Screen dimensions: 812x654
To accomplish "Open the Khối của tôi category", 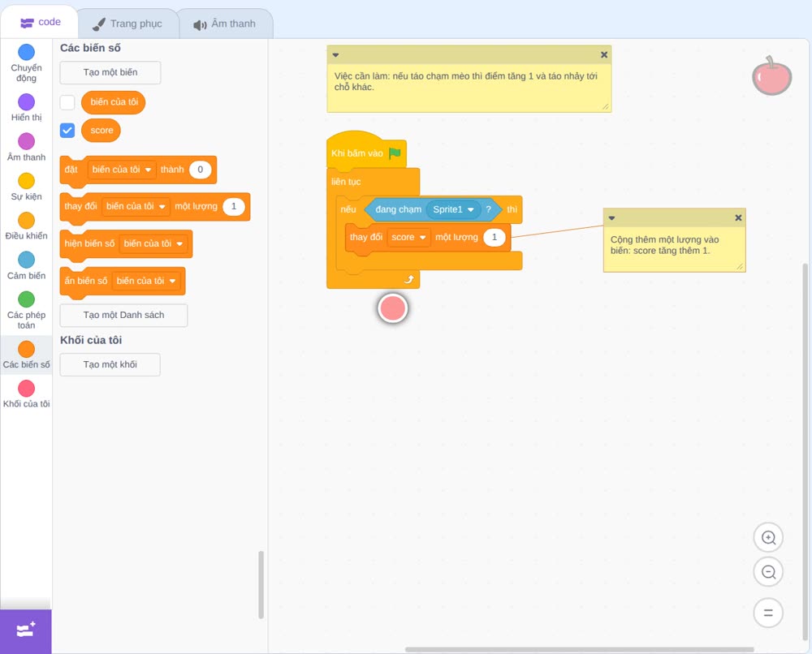I will pyautogui.click(x=26, y=394).
